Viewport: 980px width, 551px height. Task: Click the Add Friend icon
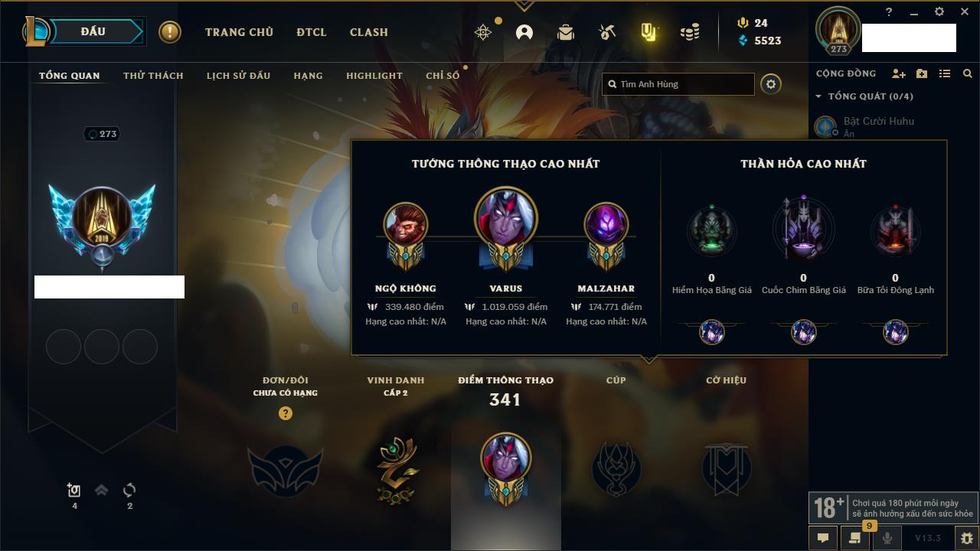pyautogui.click(x=899, y=73)
